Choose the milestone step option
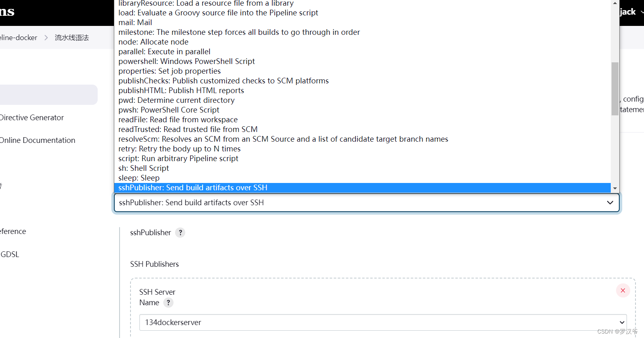Screen dimensions: 644x338 pos(362,32)
